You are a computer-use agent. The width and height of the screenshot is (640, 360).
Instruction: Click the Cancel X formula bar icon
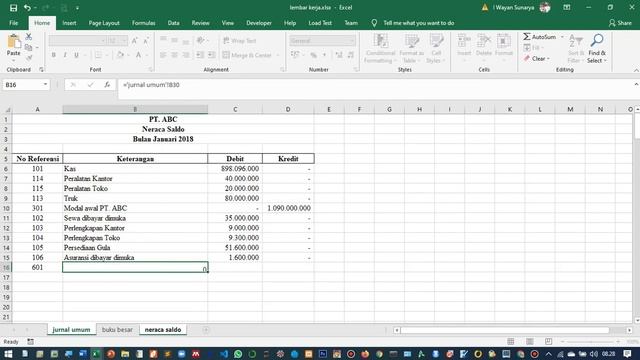(73, 85)
